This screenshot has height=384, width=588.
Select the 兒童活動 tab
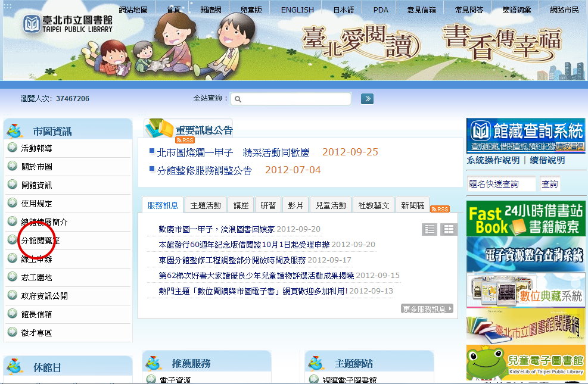click(331, 205)
